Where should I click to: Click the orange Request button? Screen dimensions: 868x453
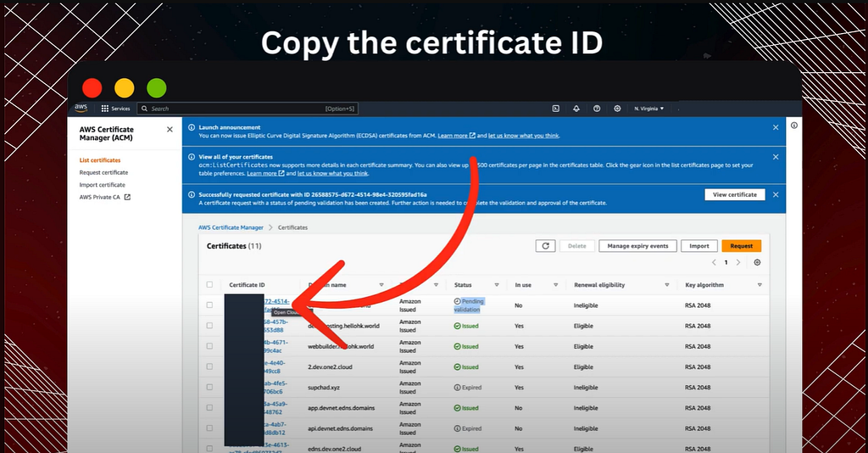(x=741, y=246)
